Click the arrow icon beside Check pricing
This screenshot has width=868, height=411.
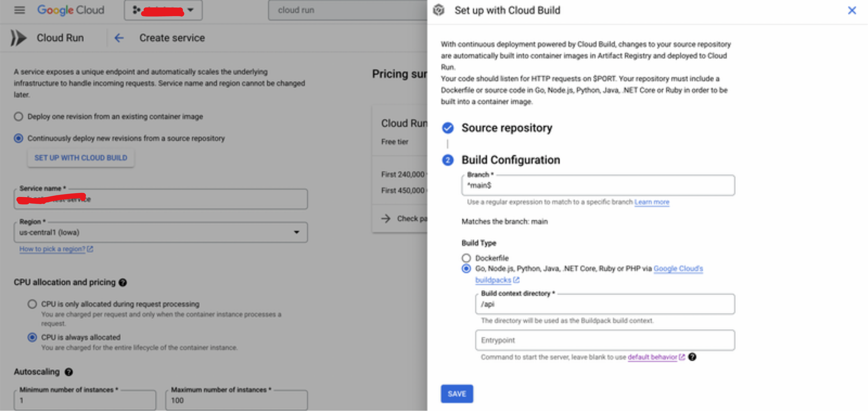[x=386, y=218]
